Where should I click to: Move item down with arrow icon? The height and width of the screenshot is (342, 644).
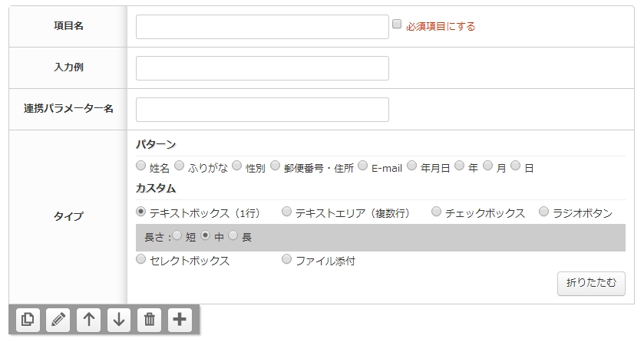[x=119, y=320]
